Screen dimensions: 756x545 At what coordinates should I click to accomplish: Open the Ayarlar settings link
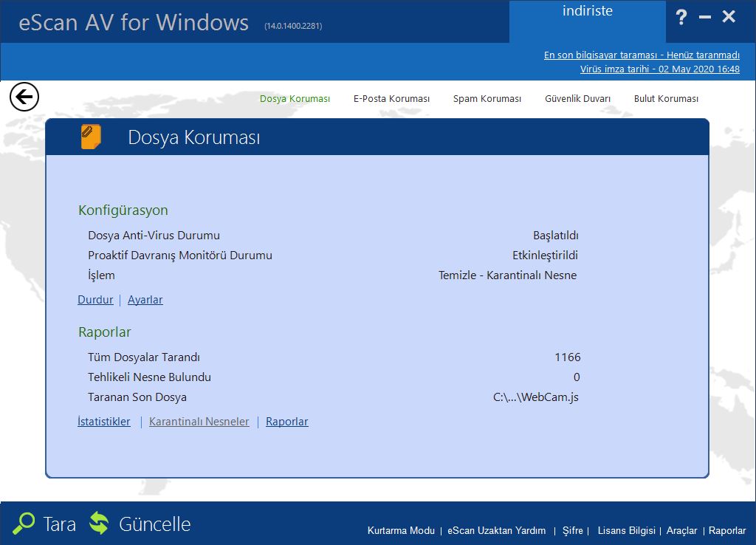(145, 300)
